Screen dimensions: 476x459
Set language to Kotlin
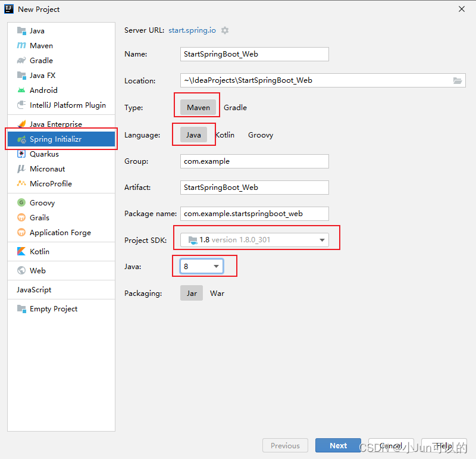(x=225, y=135)
